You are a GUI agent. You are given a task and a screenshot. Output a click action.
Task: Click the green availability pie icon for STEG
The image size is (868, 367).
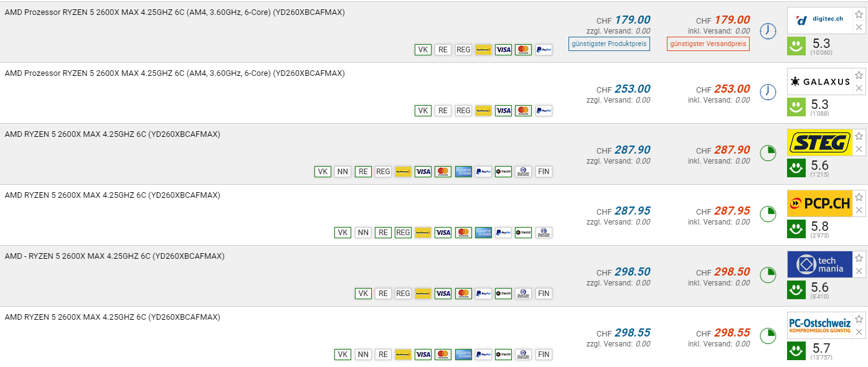(x=768, y=153)
